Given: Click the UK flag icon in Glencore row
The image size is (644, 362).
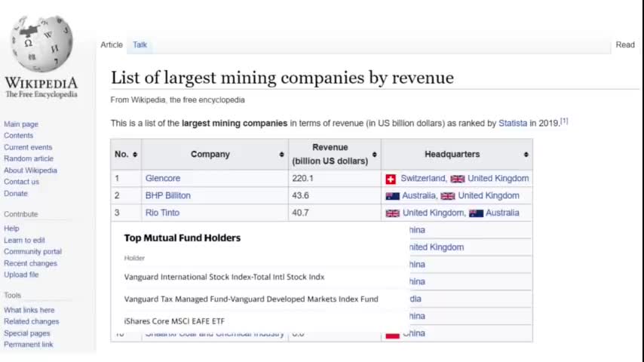Looking at the screenshot, I should coord(457,179).
